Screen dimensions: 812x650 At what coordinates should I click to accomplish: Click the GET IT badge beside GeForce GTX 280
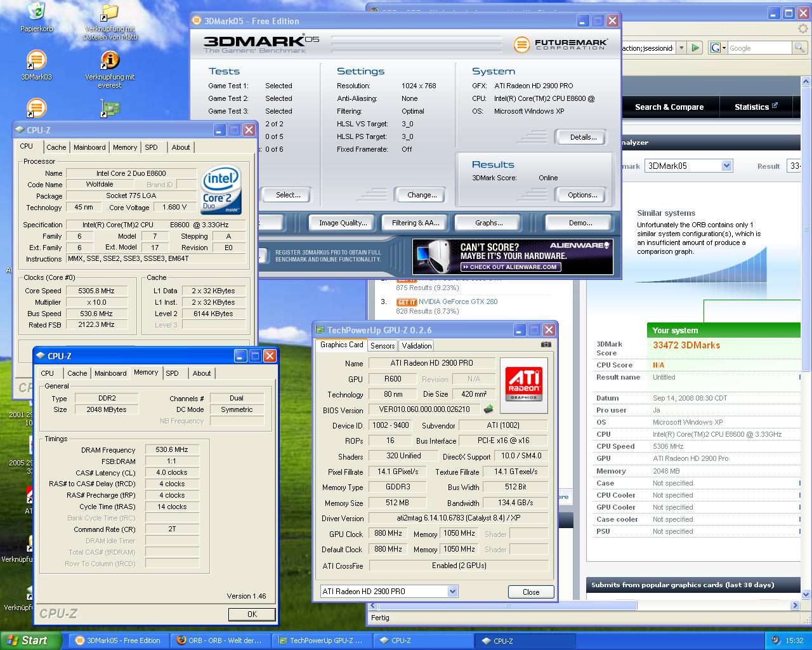(x=407, y=302)
